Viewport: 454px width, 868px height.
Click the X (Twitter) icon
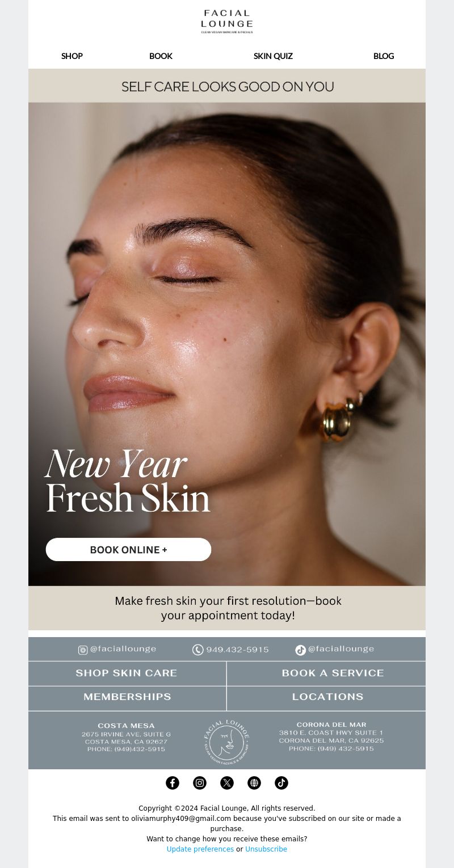pos(227,783)
